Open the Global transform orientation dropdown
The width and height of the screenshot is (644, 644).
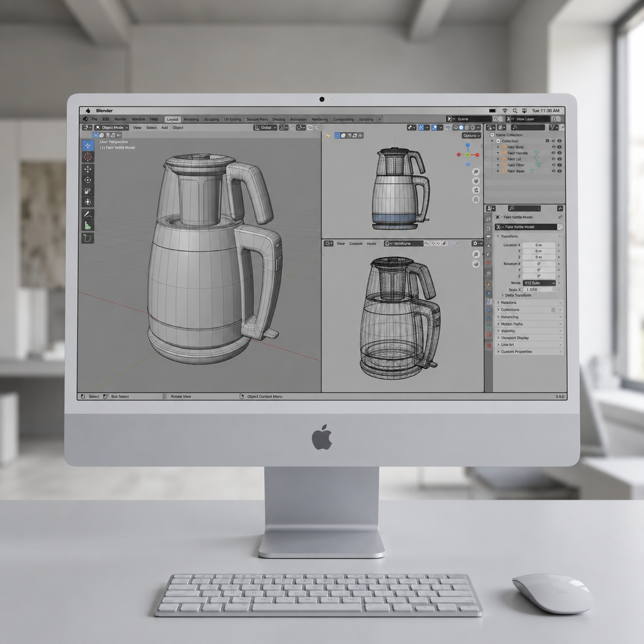coord(266,127)
